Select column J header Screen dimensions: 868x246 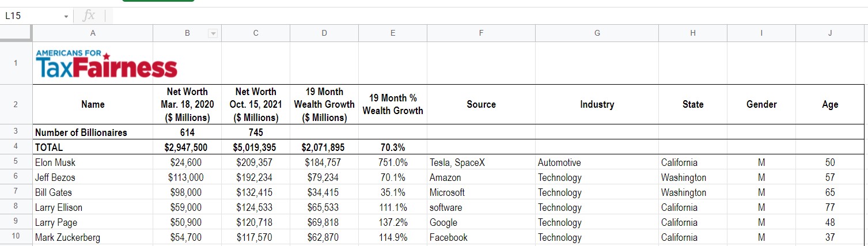pyautogui.click(x=830, y=33)
